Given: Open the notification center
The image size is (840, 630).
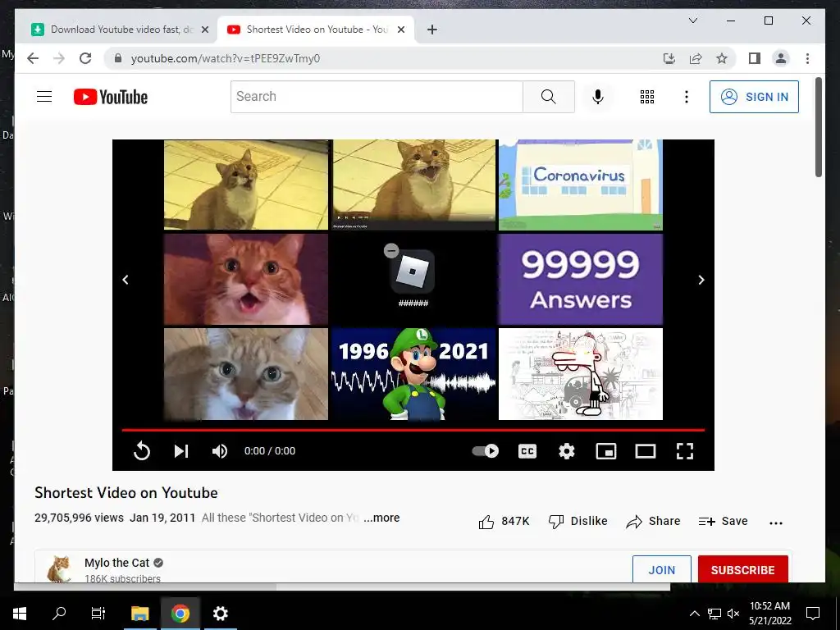Looking at the screenshot, I should click(813, 614).
